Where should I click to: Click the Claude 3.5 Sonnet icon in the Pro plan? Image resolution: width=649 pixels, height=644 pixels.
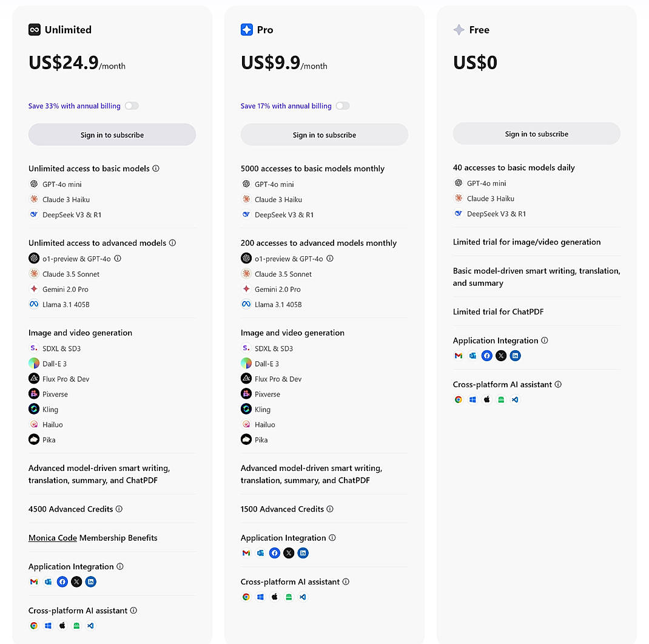[x=246, y=274]
